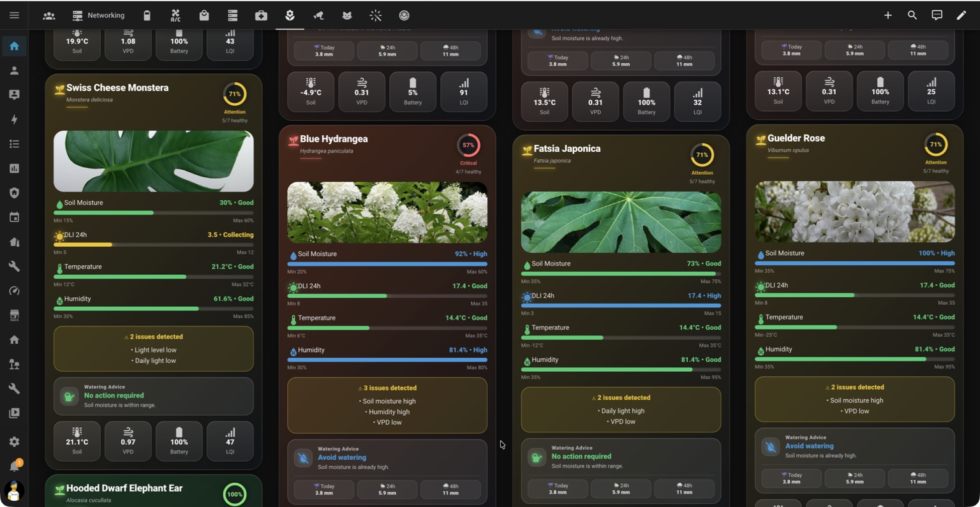Click the 13.5°C Soil tile
The width and height of the screenshot is (980, 507).
coord(544,101)
